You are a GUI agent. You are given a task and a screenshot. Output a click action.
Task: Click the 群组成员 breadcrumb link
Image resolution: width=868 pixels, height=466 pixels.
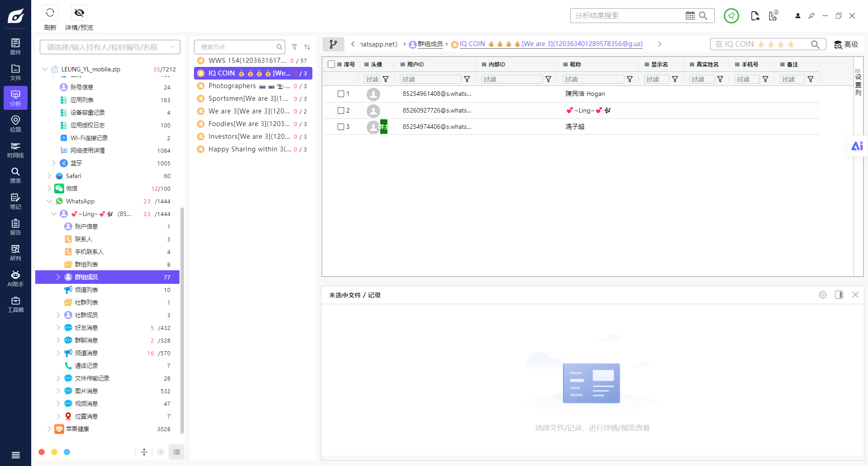tap(430, 44)
